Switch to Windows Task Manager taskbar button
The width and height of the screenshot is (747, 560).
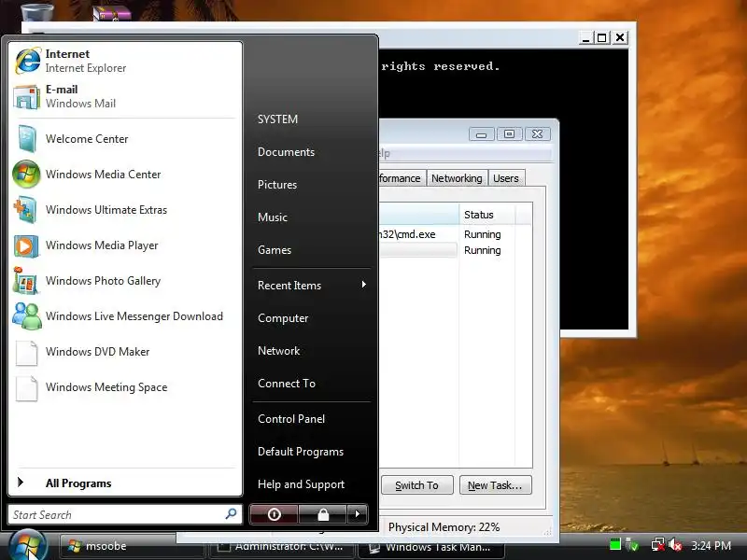(x=431, y=548)
